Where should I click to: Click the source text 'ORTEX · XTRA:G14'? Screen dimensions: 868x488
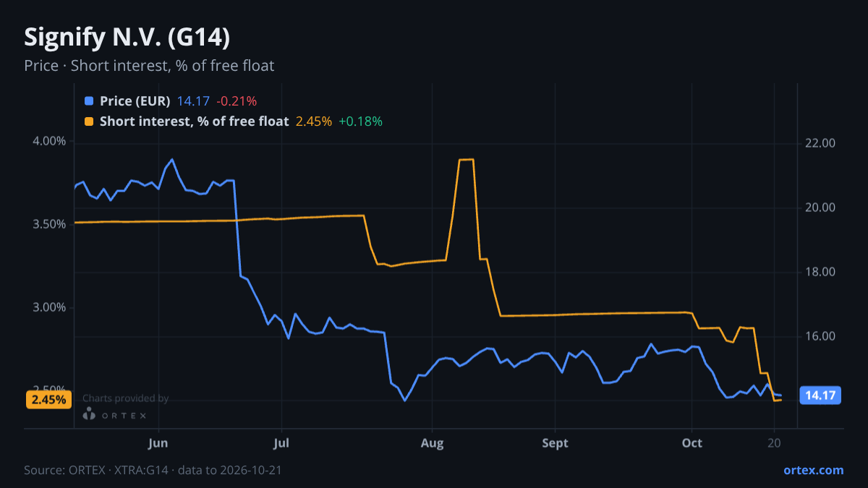117,470
